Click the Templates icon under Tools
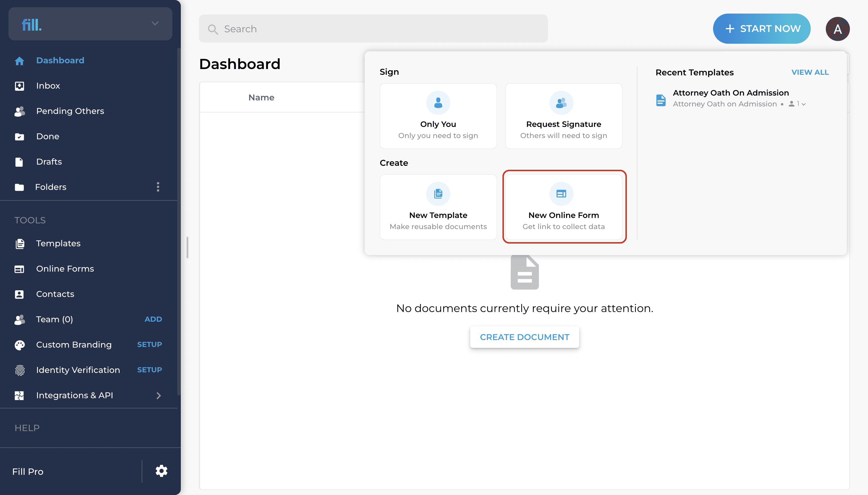This screenshot has height=495, width=868. click(x=20, y=243)
